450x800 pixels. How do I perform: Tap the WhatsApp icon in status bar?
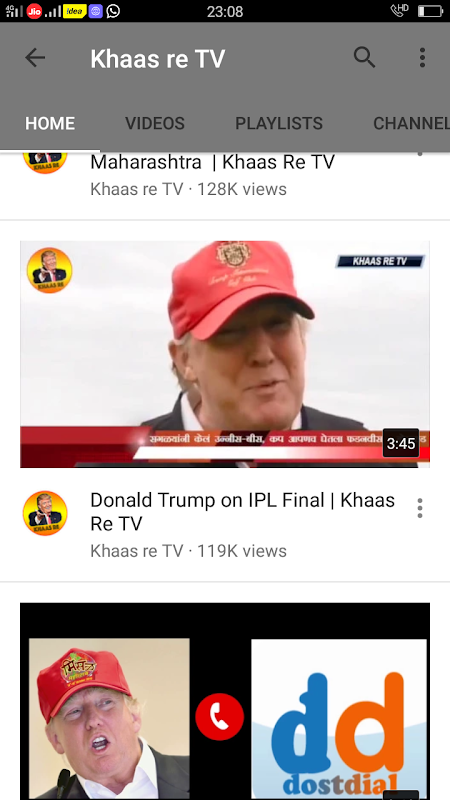pyautogui.click(x=113, y=11)
